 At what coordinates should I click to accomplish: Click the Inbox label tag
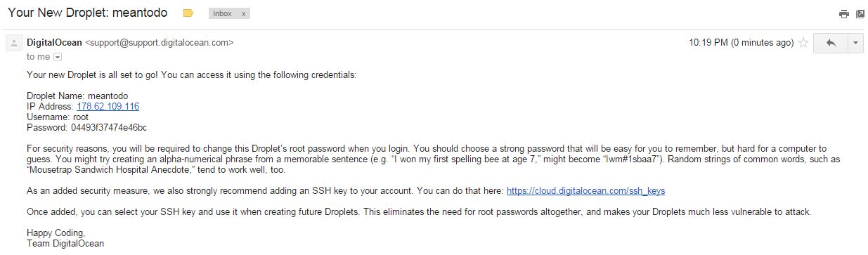pyautogui.click(x=223, y=13)
